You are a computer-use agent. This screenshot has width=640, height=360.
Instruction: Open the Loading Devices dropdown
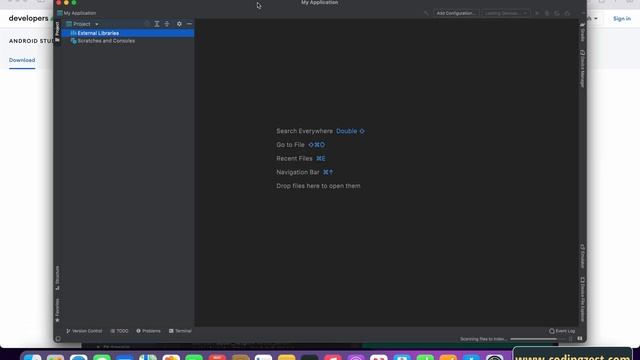coord(505,13)
